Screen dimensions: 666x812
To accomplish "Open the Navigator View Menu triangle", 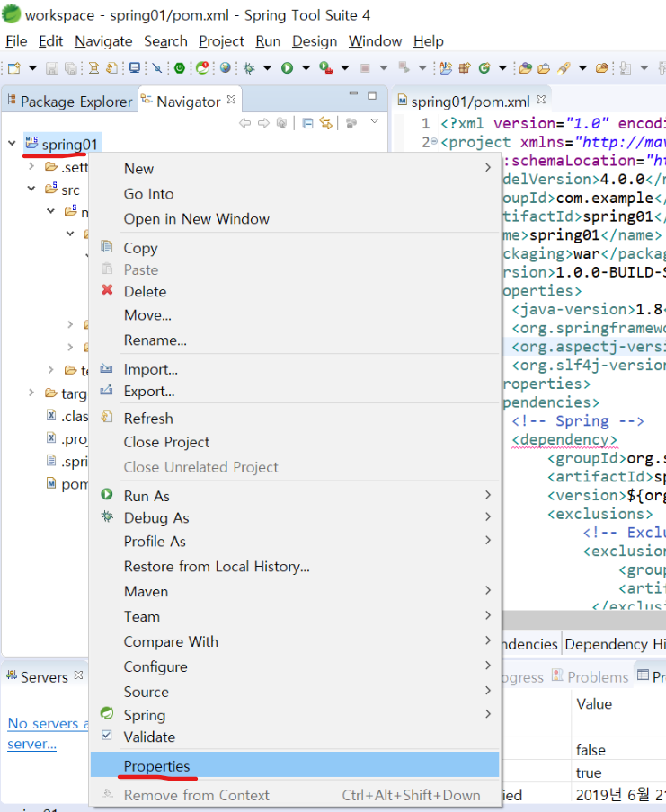I will coord(374,121).
